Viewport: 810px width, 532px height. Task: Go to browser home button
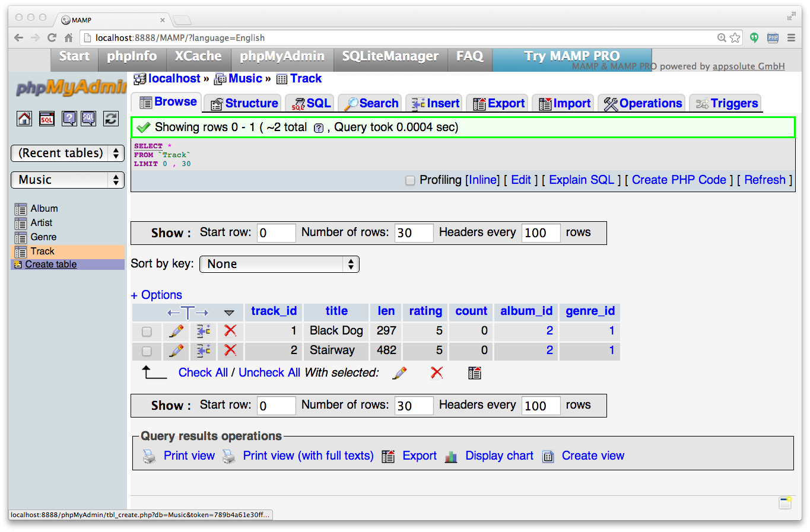(69, 37)
